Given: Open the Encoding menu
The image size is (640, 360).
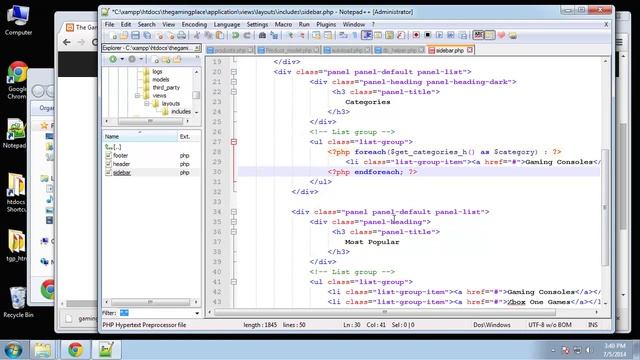Looking at the screenshot, I should coord(194,24).
